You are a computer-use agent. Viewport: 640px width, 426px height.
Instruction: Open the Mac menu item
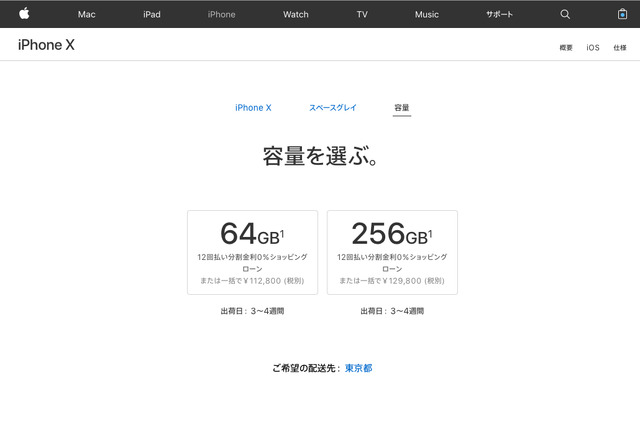(87, 14)
